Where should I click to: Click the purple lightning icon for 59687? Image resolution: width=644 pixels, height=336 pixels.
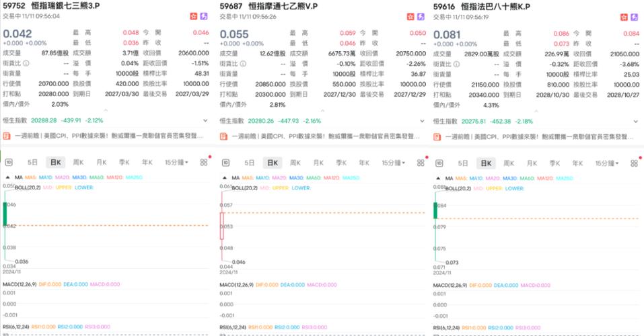421,17
